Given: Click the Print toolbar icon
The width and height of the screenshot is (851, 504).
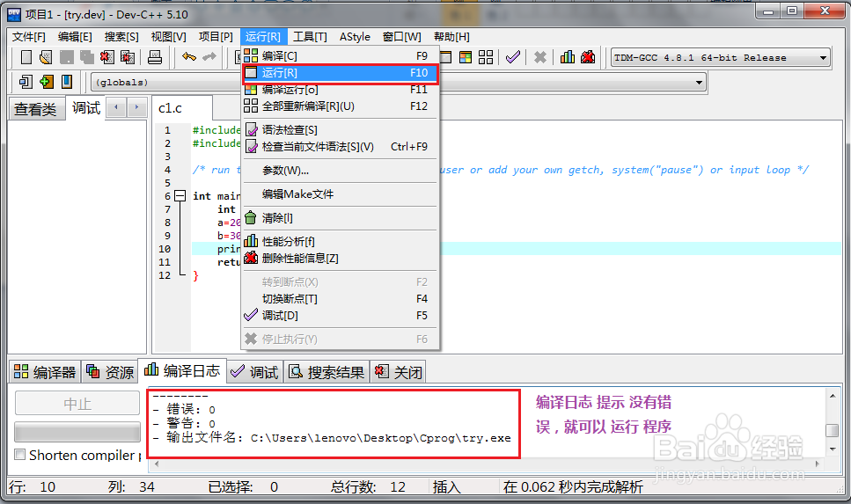Looking at the screenshot, I should (x=155, y=57).
